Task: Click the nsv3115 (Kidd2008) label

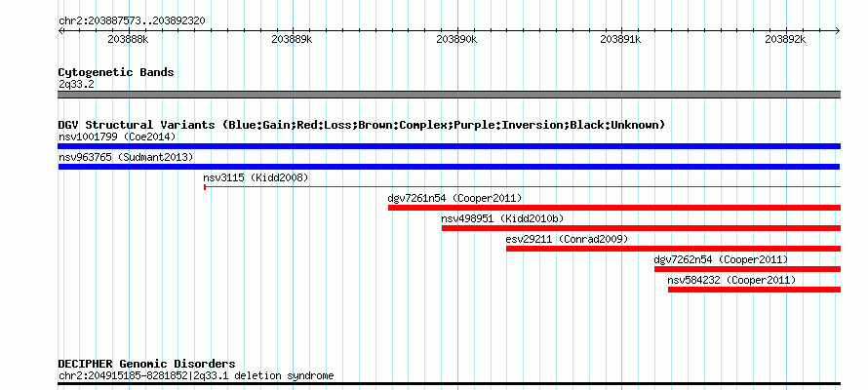Action: point(256,177)
